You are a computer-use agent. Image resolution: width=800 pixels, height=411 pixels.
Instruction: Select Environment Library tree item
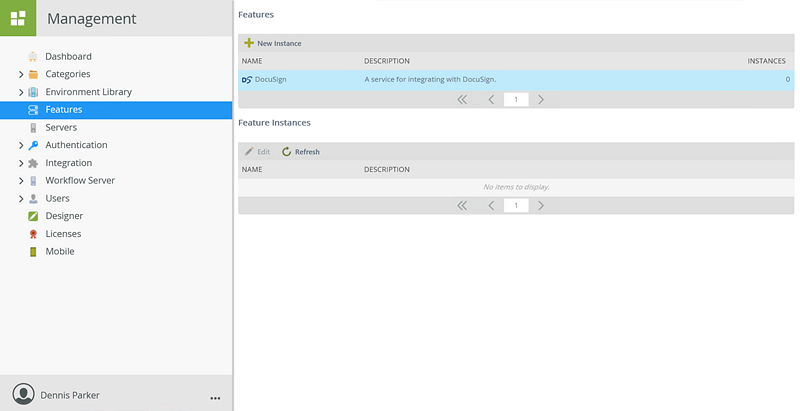pyautogui.click(x=89, y=92)
